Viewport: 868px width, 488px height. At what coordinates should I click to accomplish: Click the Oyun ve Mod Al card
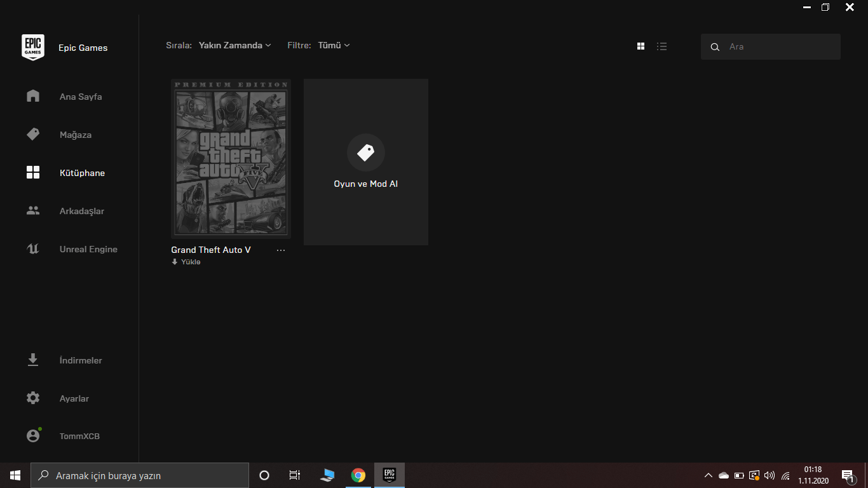coord(366,162)
